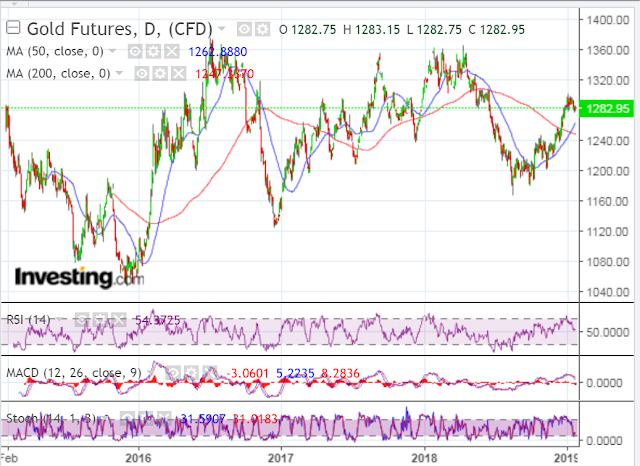Screen dimensions: 640x466
Task: Click the close price value C 1282.95
Action: 497,30
